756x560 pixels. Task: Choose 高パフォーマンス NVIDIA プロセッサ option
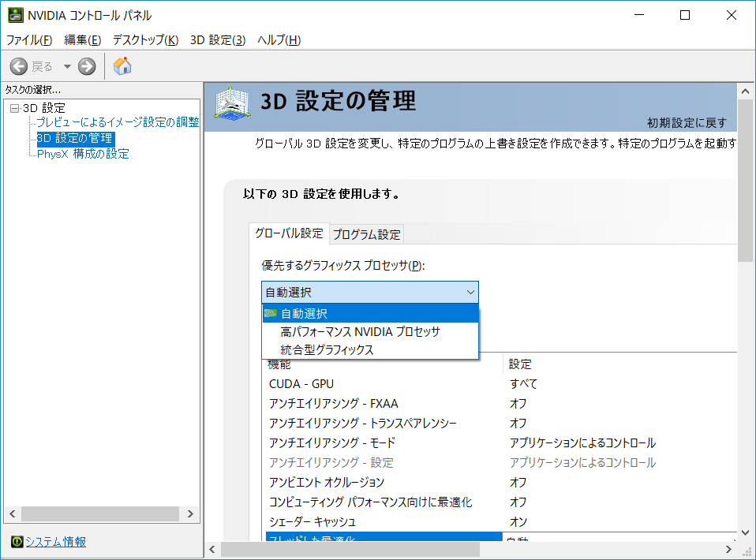click(x=370, y=331)
